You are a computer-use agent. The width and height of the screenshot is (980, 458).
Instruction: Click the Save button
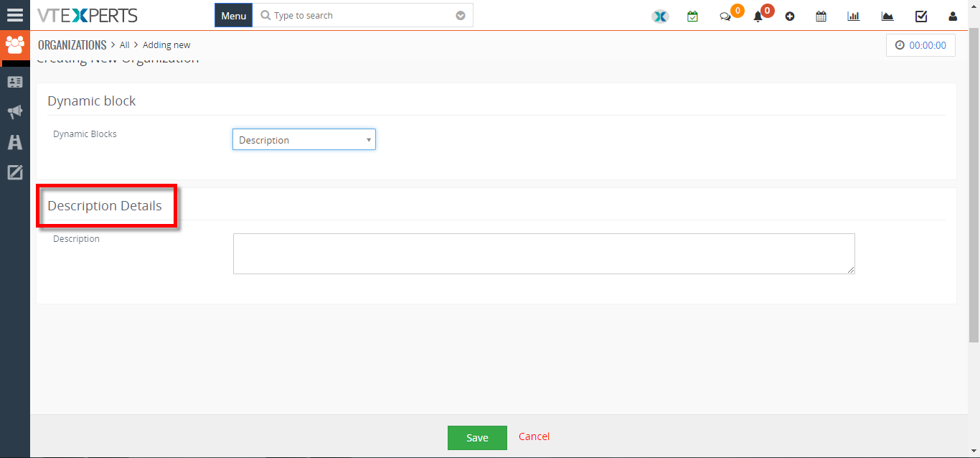point(477,438)
